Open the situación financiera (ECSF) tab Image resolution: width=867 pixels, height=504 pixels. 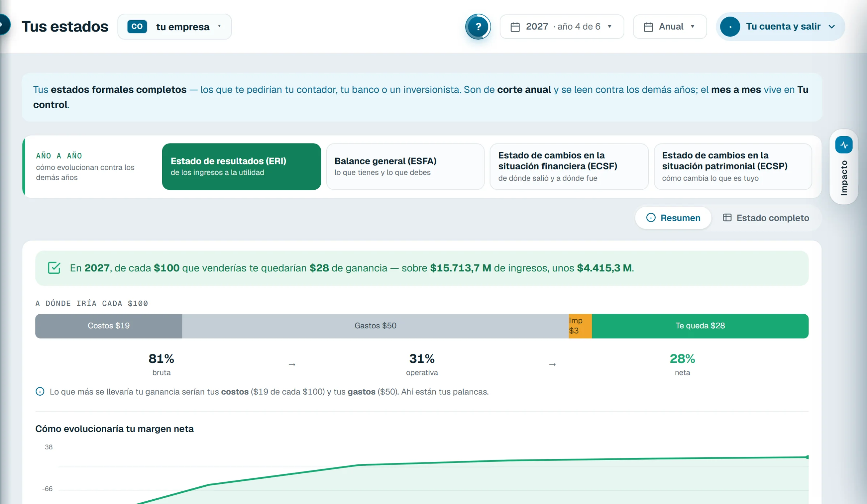pos(569,167)
